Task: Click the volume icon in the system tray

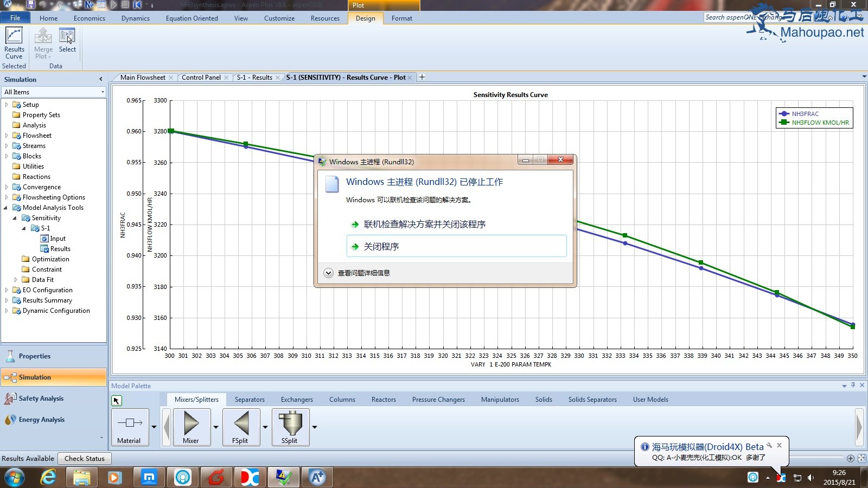Action: (811, 478)
